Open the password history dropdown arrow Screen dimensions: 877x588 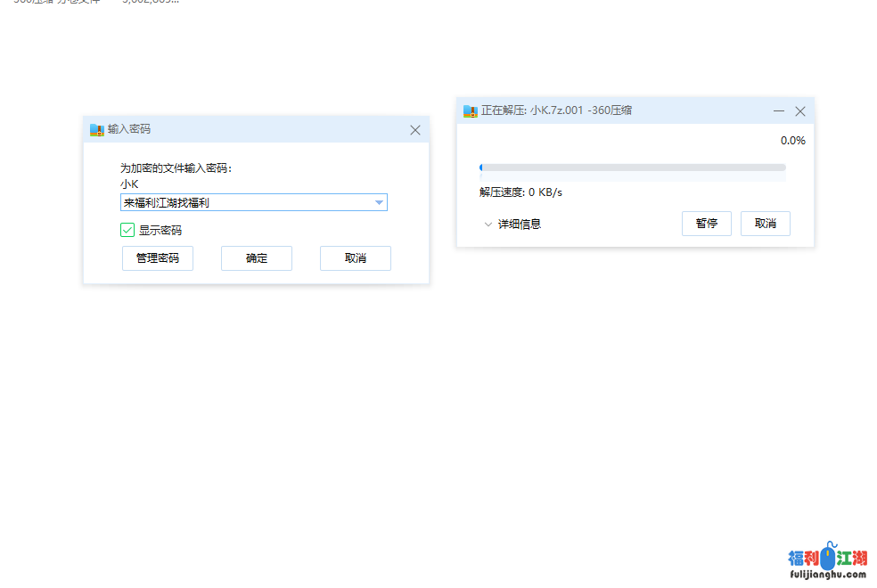pyautogui.click(x=379, y=203)
